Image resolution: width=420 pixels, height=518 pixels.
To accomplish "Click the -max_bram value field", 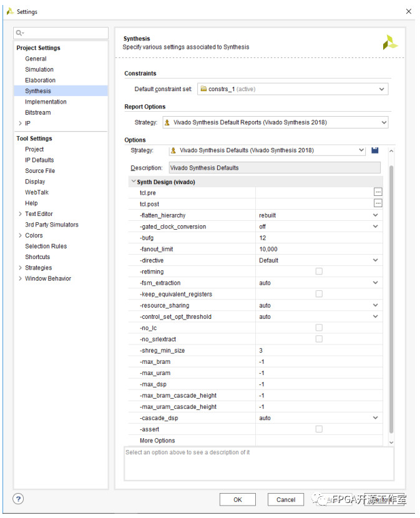I will [x=319, y=362].
